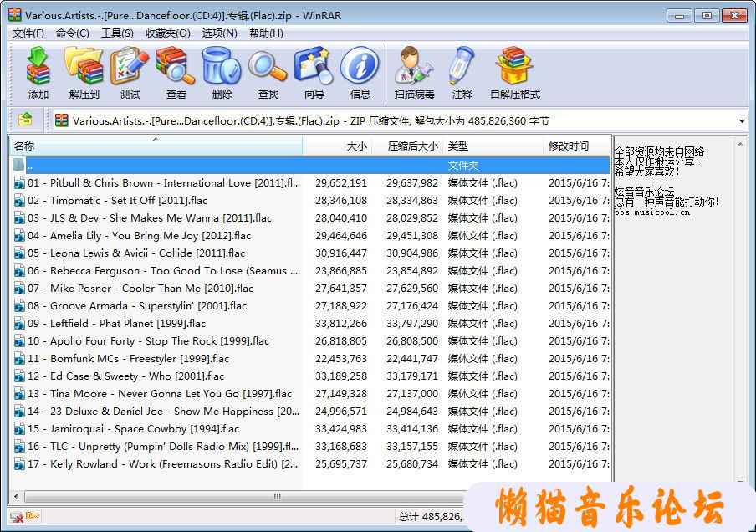Click horizontal scrollbar left arrow
756x532 pixels.
pos(17,496)
